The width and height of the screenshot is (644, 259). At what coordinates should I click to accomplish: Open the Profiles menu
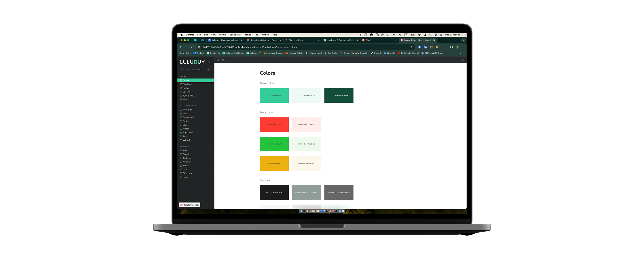[248, 35]
